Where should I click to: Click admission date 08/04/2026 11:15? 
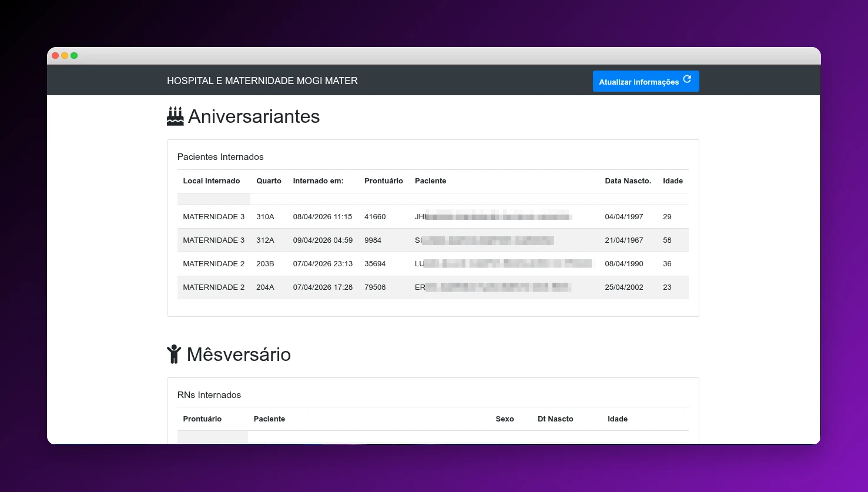click(x=323, y=217)
